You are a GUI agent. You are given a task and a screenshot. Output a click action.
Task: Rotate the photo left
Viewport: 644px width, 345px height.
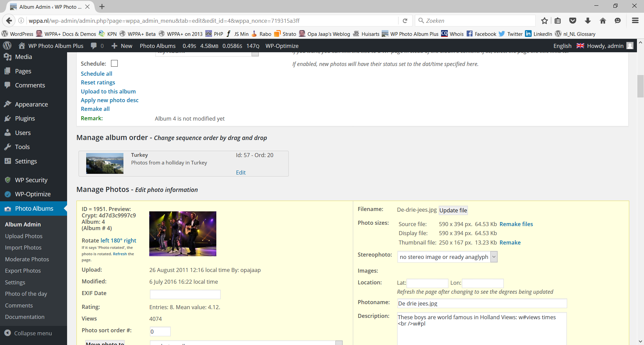105,240
